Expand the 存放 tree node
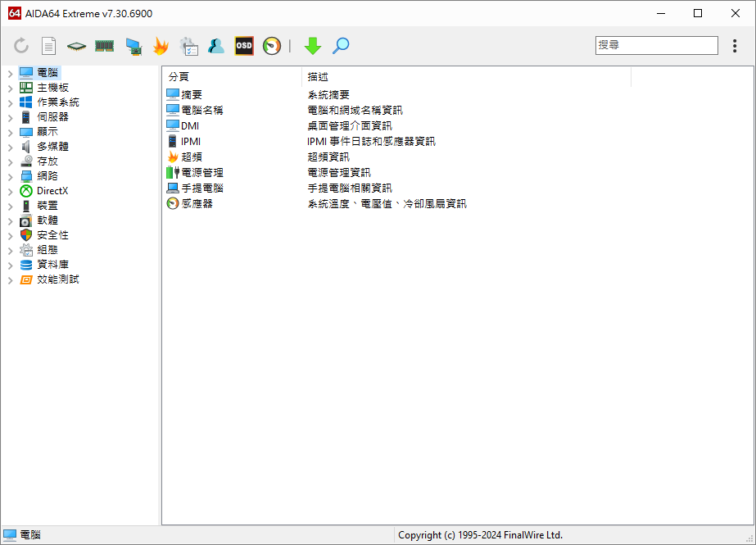 [10, 162]
